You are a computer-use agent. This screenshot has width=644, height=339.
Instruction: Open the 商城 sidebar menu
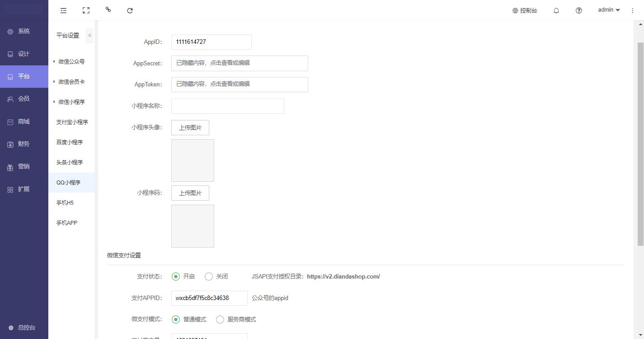pyautogui.click(x=24, y=121)
